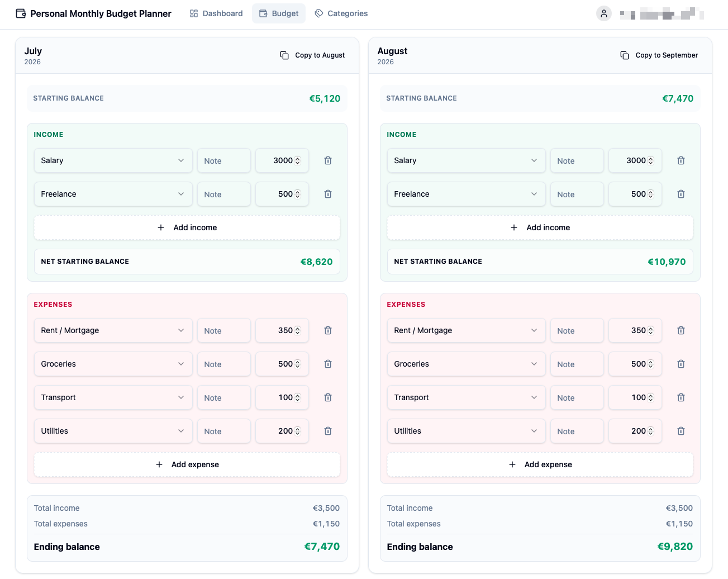The width and height of the screenshot is (728, 579).
Task: Click the August Freelance amount field showing 500
Action: [635, 194]
